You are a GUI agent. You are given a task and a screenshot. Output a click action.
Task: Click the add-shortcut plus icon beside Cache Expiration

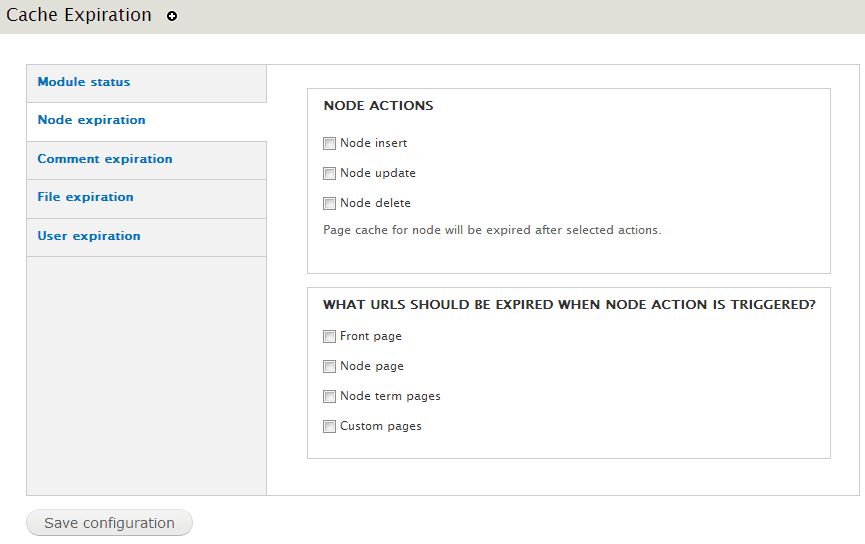click(x=172, y=17)
